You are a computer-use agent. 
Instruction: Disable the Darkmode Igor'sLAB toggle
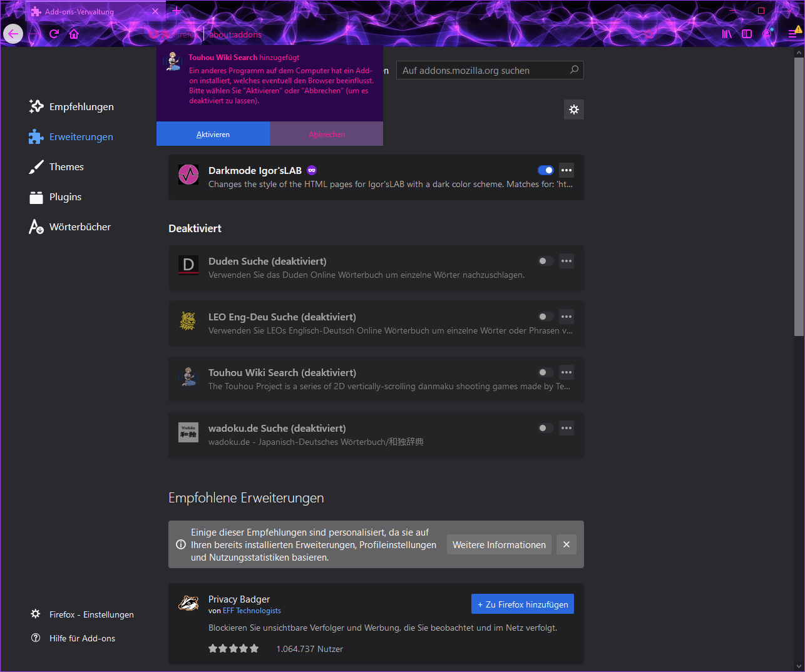click(546, 170)
